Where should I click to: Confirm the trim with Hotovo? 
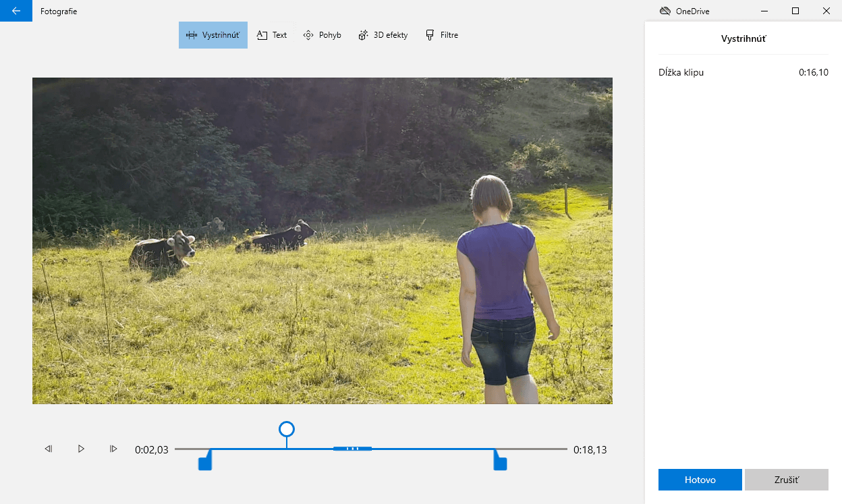[700, 480]
